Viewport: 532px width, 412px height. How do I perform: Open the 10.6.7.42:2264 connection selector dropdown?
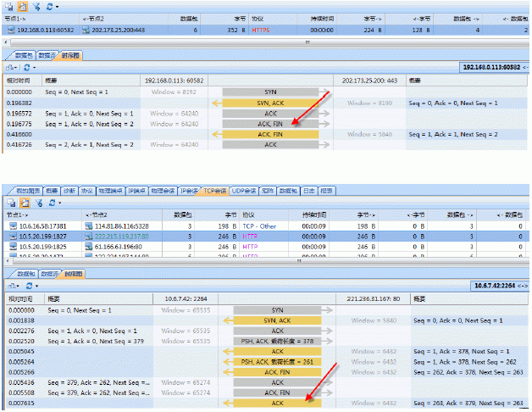496,286
